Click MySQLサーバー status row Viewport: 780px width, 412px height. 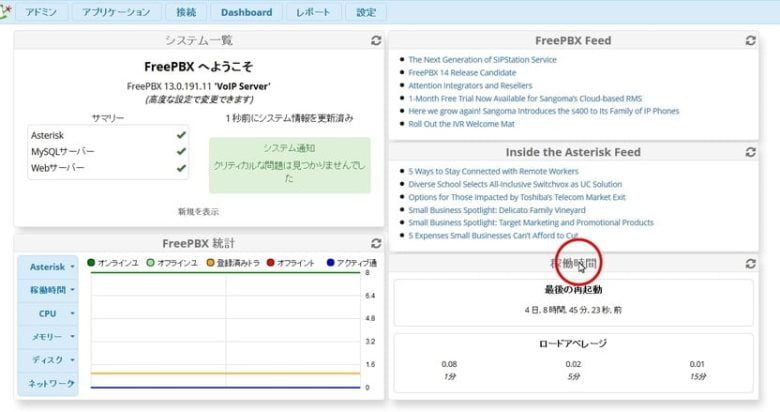(x=108, y=151)
